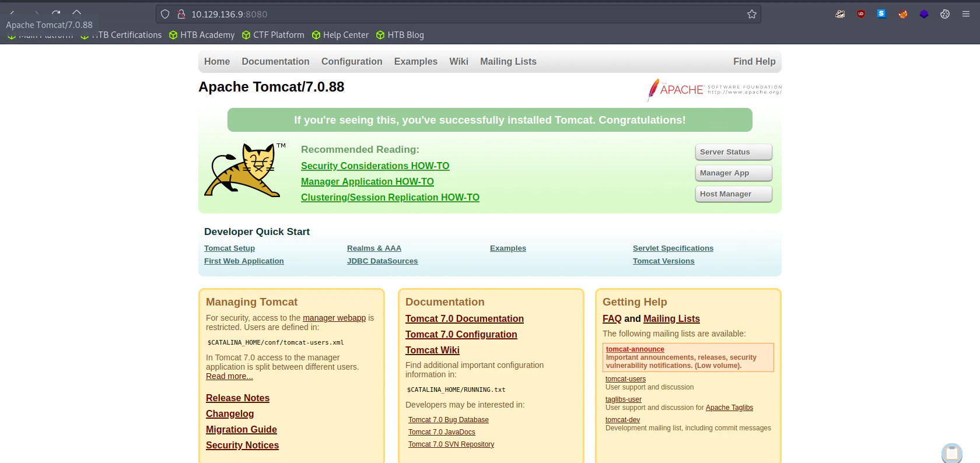
Task: Open the Servlet Specifications link
Action: click(673, 248)
